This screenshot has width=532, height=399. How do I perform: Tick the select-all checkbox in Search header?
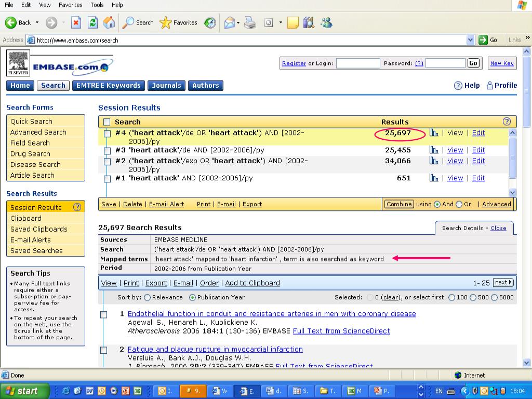click(107, 122)
